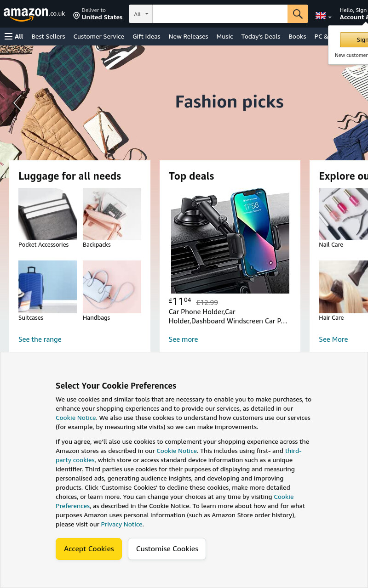Viewport: 368px width, 588px height.
Task: Open the Car Phone Holder deal image
Action: [x=230, y=241]
